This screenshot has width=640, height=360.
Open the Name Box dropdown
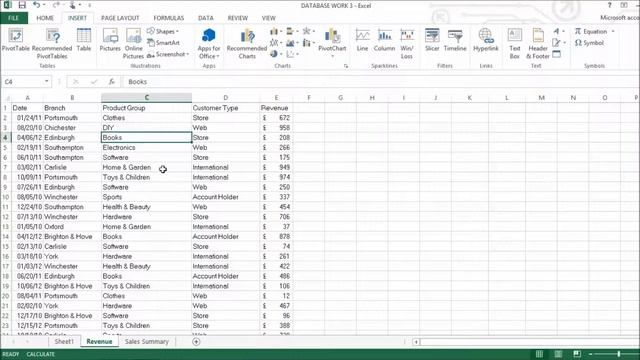47,82
